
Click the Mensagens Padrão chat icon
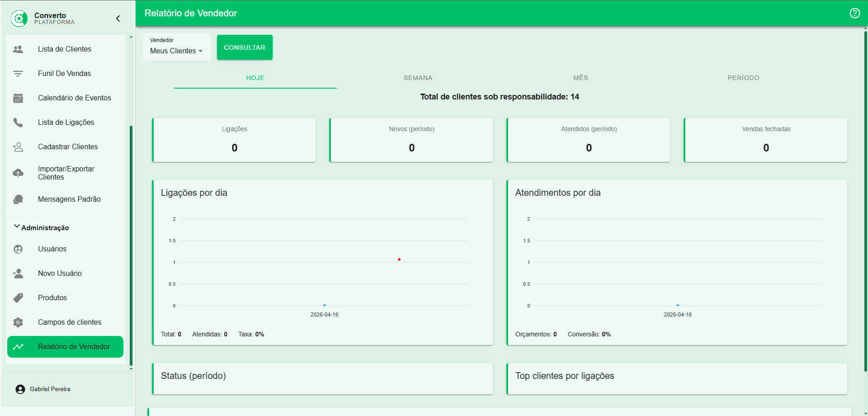coord(18,199)
